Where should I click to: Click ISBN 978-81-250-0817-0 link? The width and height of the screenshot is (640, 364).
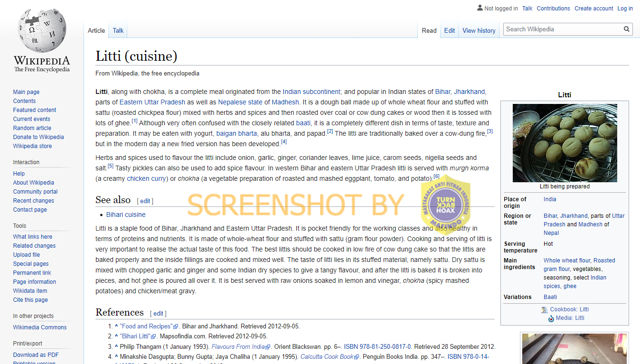pos(377,347)
